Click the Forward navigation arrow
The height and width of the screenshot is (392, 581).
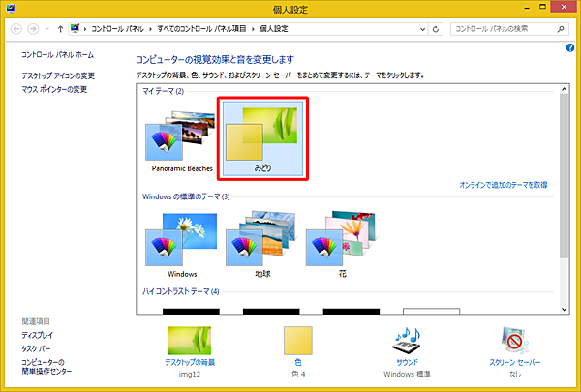pos(33,29)
